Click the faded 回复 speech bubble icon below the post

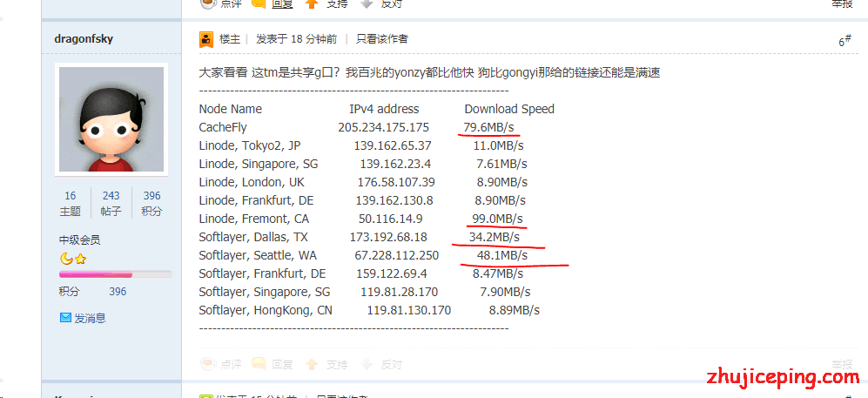click(x=259, y=364)
